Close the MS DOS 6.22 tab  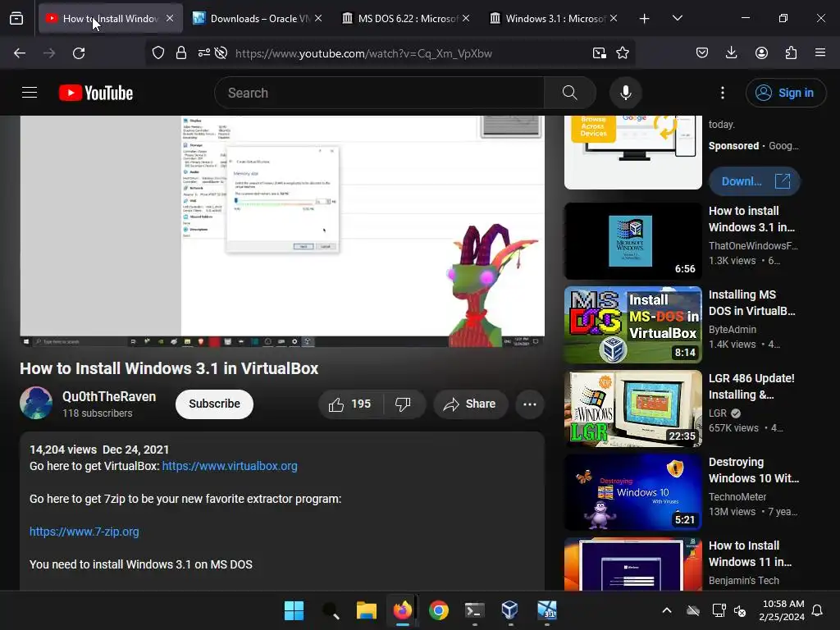[466, 19]
